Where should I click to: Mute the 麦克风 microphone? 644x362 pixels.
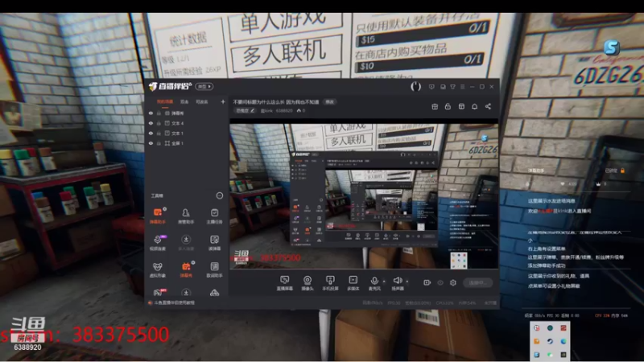tap(374, 283)
